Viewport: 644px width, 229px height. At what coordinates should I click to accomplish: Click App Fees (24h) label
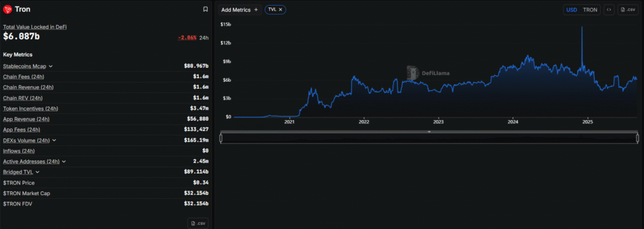21,130
